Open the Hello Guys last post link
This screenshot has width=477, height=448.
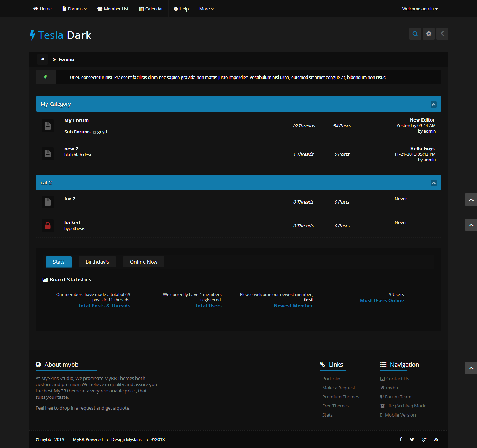pyautogui.click(x=423, y=148)
